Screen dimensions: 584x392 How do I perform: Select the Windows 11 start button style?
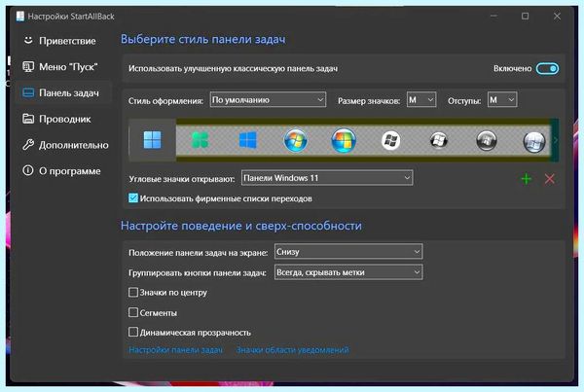[x=153, y=140]
